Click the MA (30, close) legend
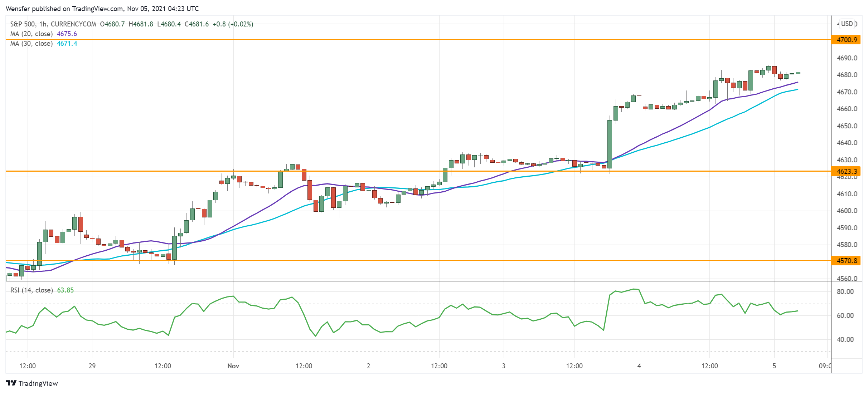This screenshot has width=868, height=393. tap(31, 44)
